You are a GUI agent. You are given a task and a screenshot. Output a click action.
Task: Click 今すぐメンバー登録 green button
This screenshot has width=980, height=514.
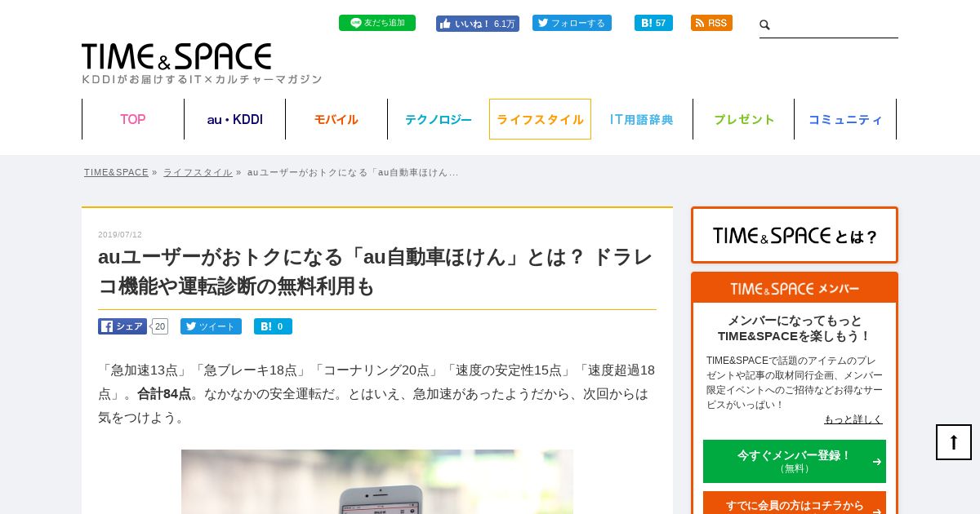pyautogui.click(x=795, y=461)
